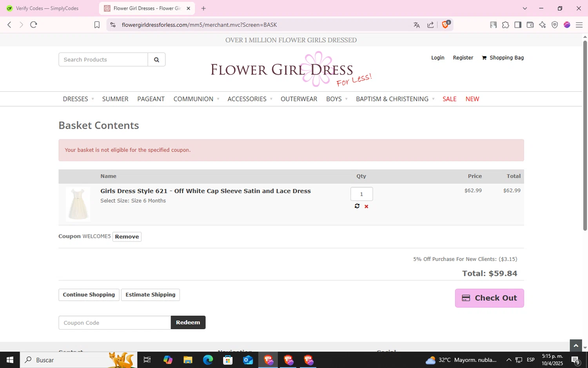Image resolution: width=588 pixels, height=368 pixels.
Task: Remove item with the red X icon
Action: pyautogui.click(x=366, y=206)
